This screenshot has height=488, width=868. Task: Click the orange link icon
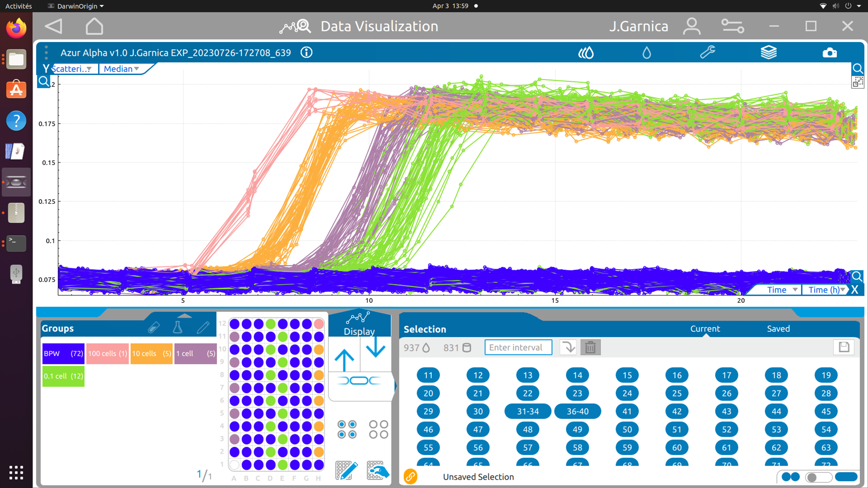coord(410,476)
